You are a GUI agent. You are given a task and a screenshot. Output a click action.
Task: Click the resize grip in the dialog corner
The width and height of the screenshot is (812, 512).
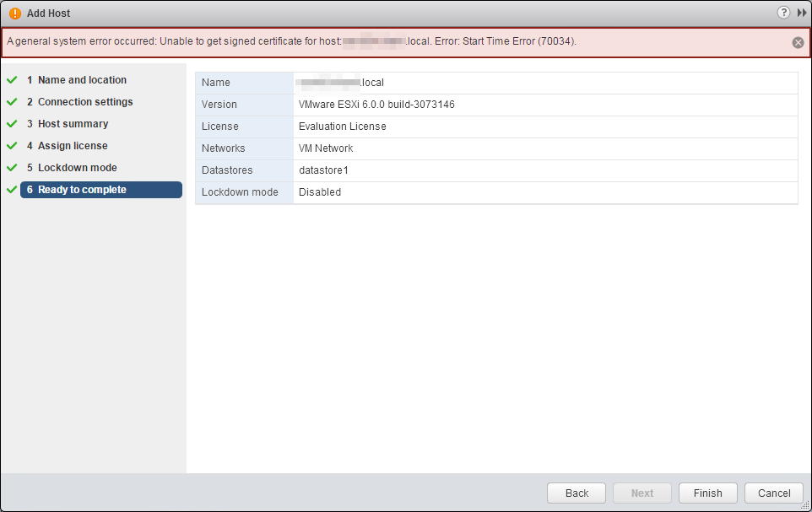point(805,506)
